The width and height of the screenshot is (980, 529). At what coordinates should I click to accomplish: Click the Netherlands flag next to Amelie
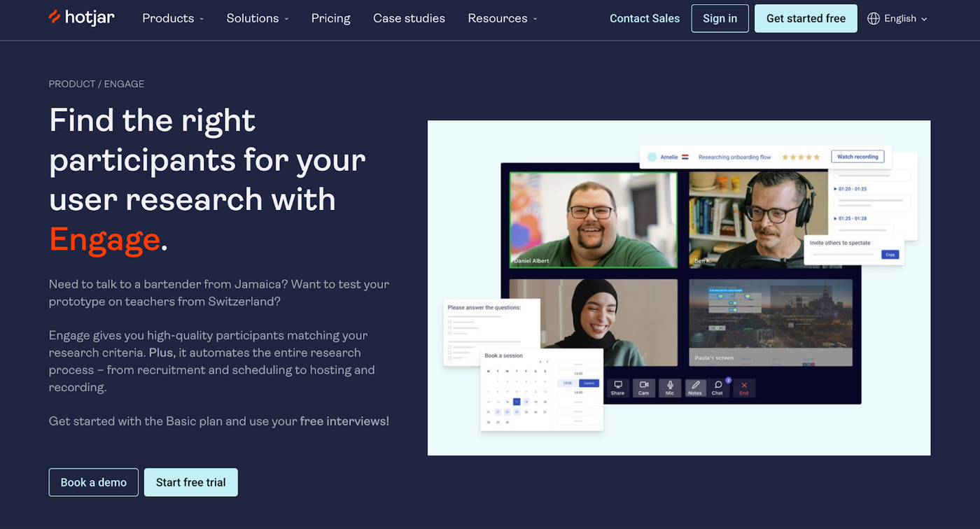(685, 157)
